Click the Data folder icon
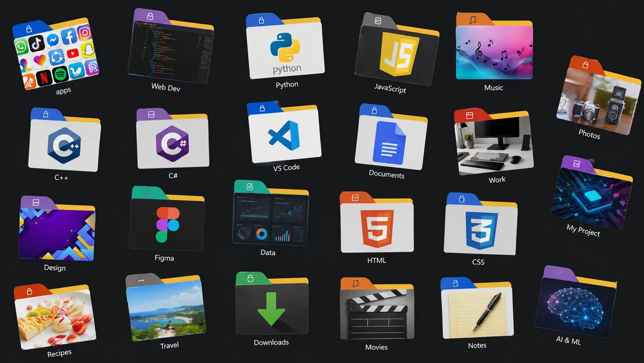644x363 pixels. pos(270,213)
